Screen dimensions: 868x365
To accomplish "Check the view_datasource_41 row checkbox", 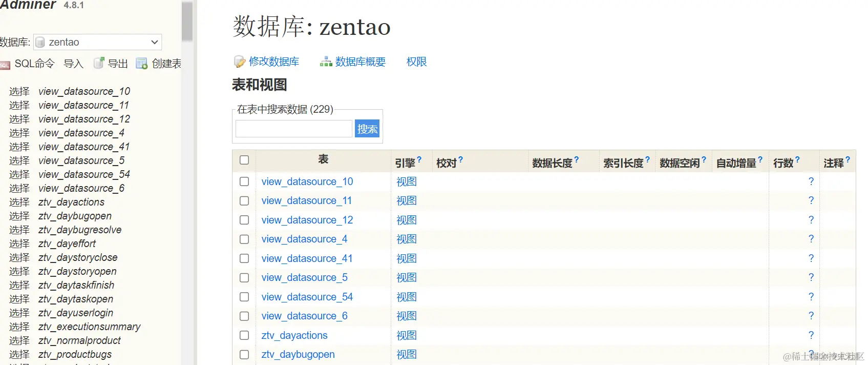I will 244,258.
